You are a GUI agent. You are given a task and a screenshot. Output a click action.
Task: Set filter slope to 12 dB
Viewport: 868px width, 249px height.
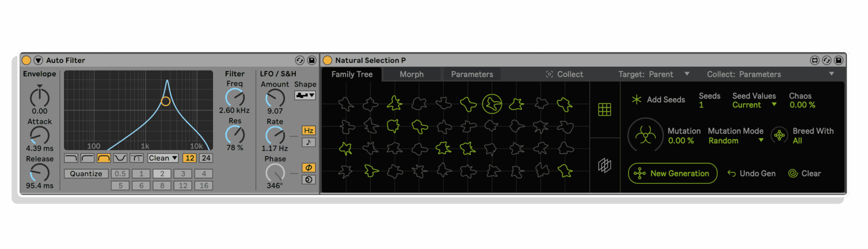click(190, 158)
